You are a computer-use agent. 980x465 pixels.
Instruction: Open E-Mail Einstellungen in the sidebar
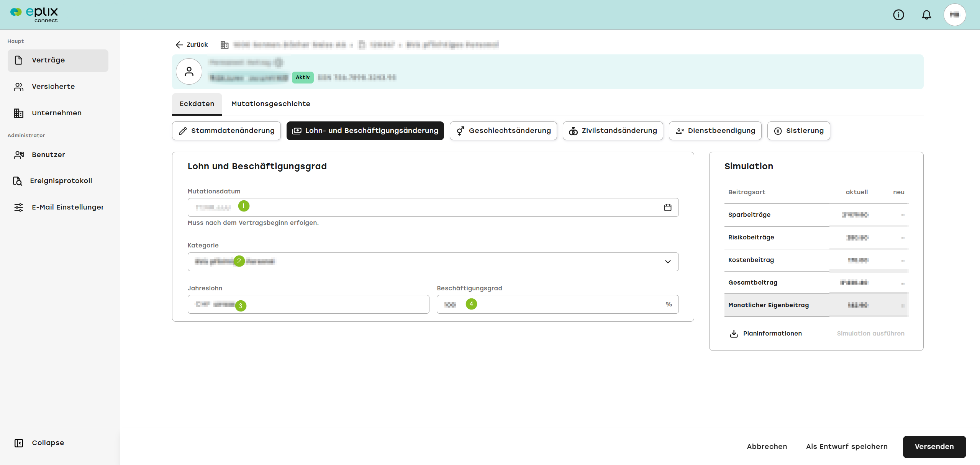(x=58, y=207)
